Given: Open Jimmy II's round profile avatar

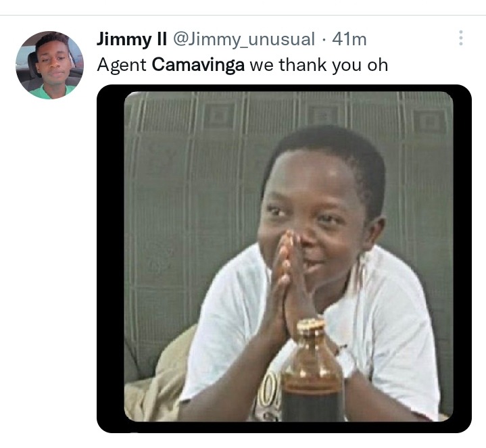Looking at the screenshot, I should tap(49, 65).
